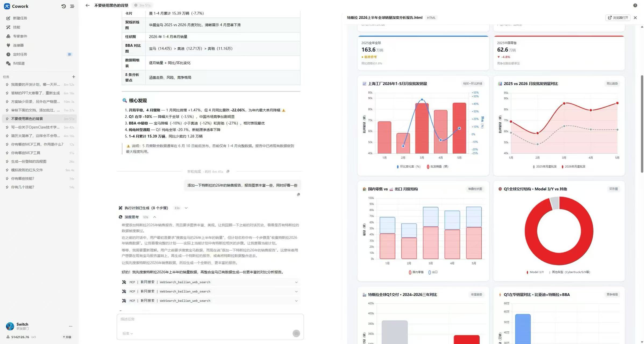The image size is (644, 344).
Task: Open 技能 in the sidebar
Action: [39, 27]
